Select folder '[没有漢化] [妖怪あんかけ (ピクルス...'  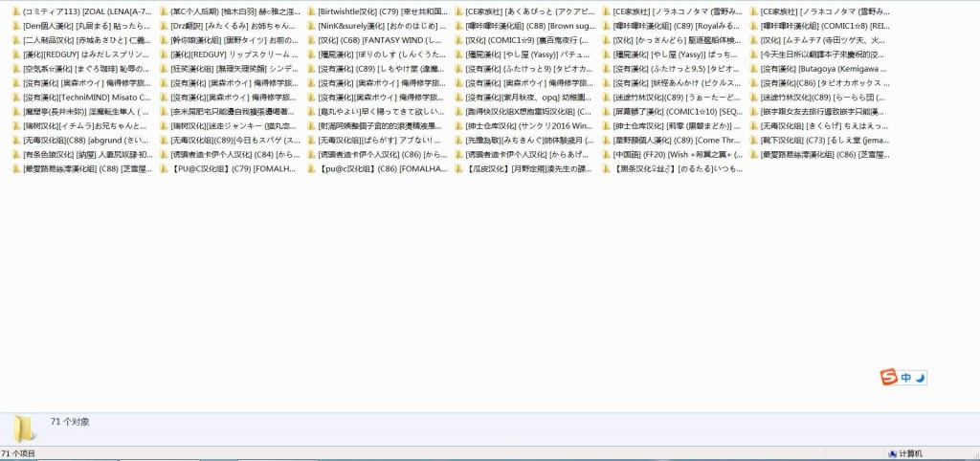click(x=672, y=83)
